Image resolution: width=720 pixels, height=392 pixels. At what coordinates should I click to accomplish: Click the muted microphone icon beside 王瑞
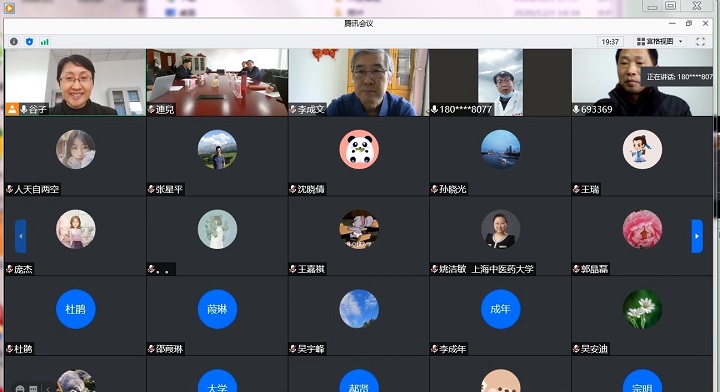(x=576, y=189)
